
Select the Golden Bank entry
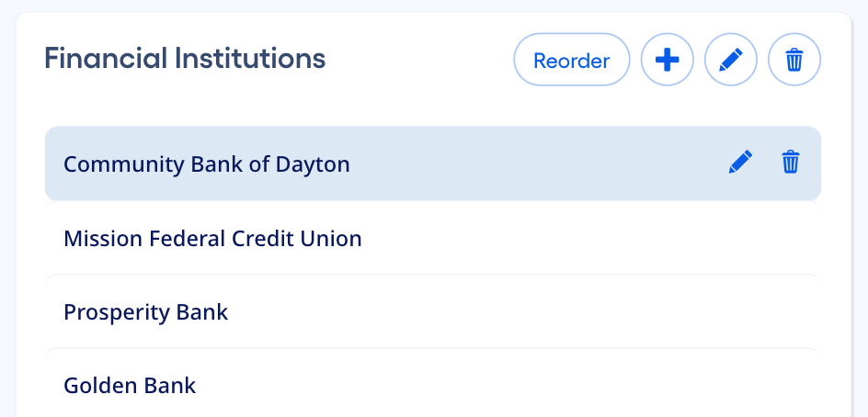tap(368, 385)
